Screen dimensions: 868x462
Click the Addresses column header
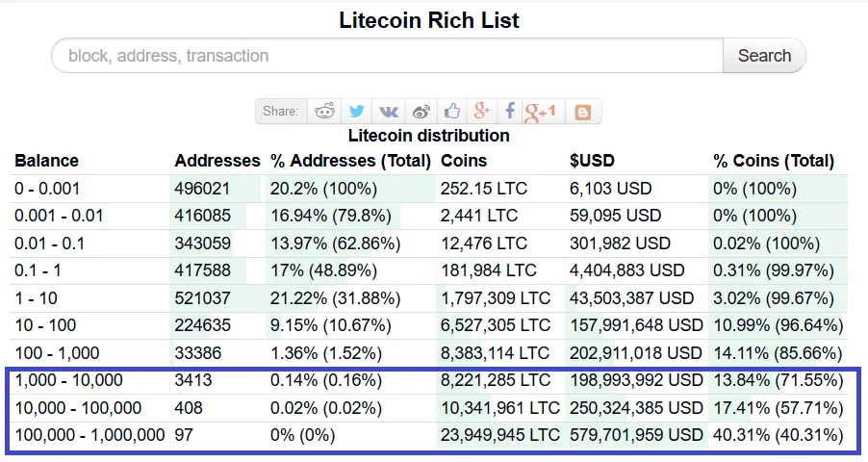click(x=217, y=161)
